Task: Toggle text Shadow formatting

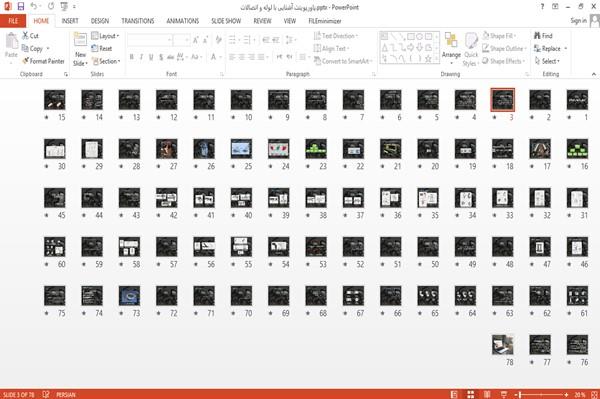Action: pyautogui.click(x=161, y=57)
